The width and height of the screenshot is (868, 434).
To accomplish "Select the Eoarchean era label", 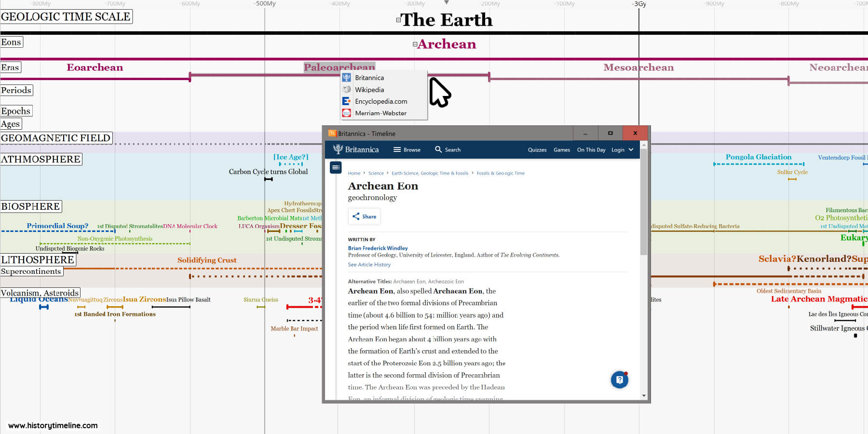I will [95, 68].
